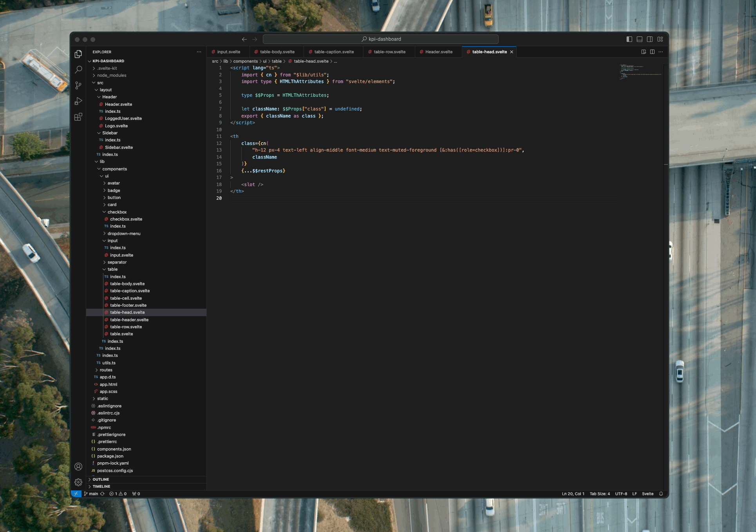Open the Remote connection indicator bottom left
756x532 pixels.
click(x=76, y=494)
